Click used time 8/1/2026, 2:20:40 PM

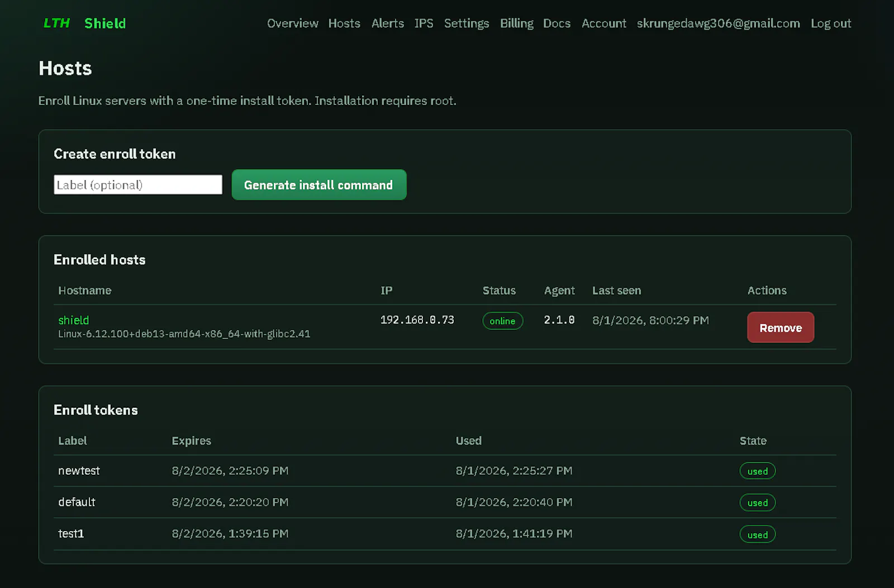coord(514,502)
